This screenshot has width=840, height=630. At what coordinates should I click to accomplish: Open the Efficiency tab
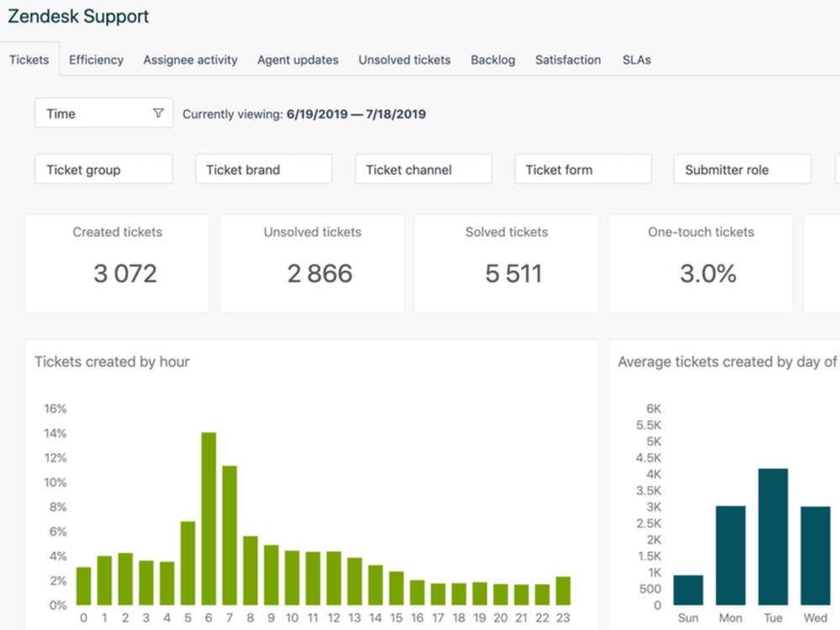pos(96,60)
